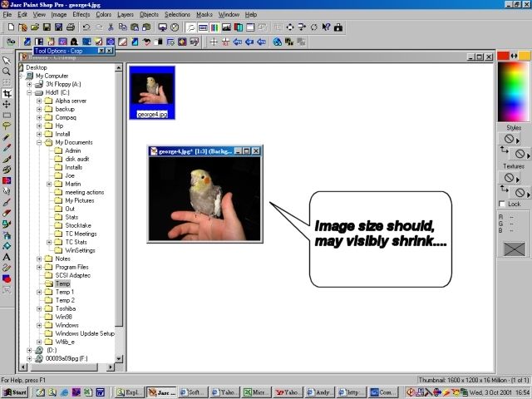Expand the Martin folder in tree
Viewport: 532px width, 399px height.
click(x=49, y=184)
